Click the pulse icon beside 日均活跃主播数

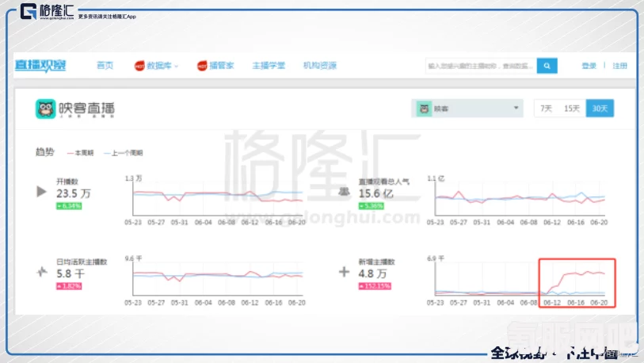(x=41, y=272)
